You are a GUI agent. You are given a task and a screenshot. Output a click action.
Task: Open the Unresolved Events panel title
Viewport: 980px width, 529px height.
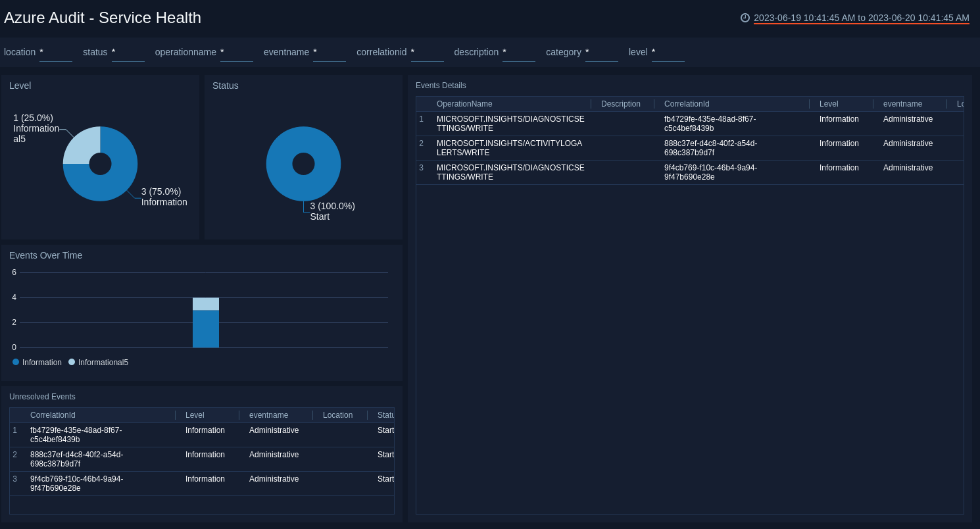coord(42,397)
